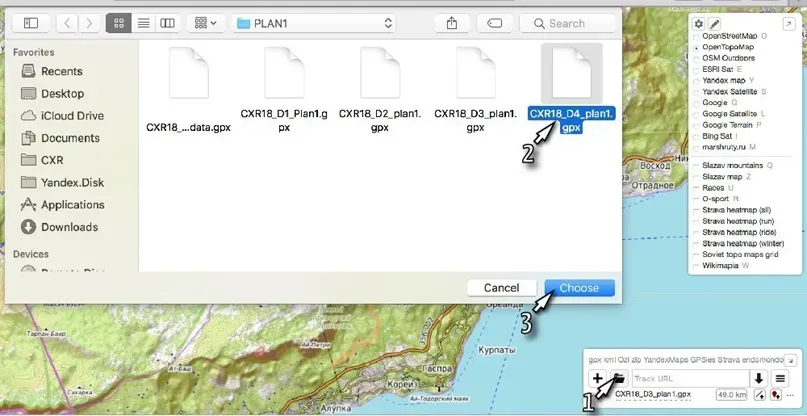
Task: Enable Strava heatmap (winter) overlay
Action: pyautogui.click(x=739, y=244)
